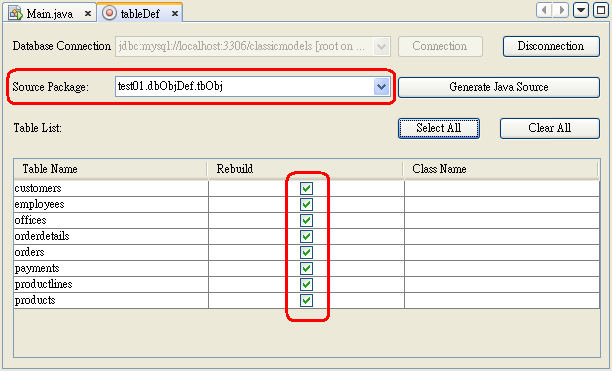
Task: Click the Connection button
Action: pyautogui.click(x=440, y=46)
